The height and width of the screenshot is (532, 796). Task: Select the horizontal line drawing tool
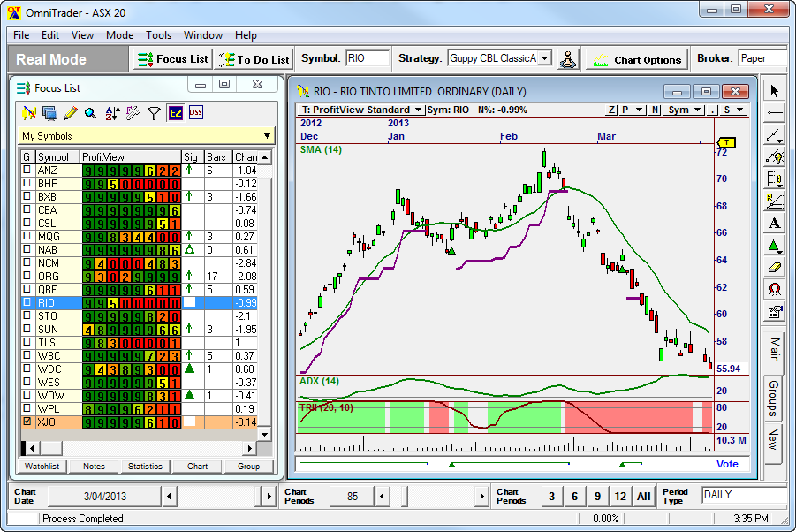774,113
